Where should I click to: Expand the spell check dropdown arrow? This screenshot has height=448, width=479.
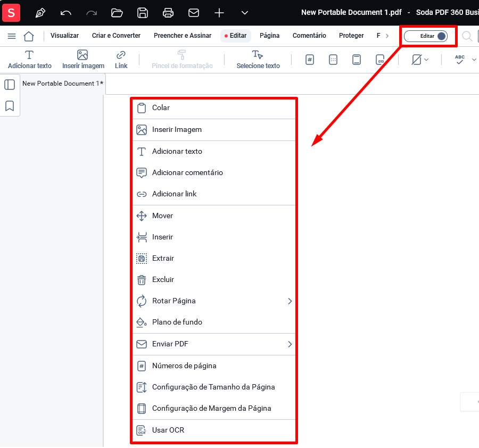474,60
